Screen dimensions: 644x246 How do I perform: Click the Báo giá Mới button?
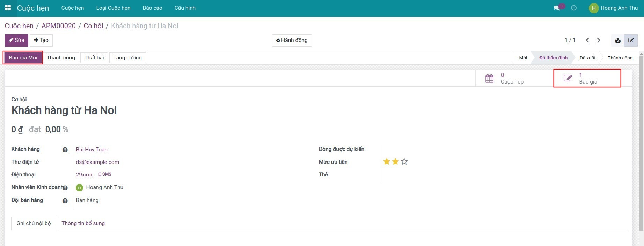(x=23, y=58)
